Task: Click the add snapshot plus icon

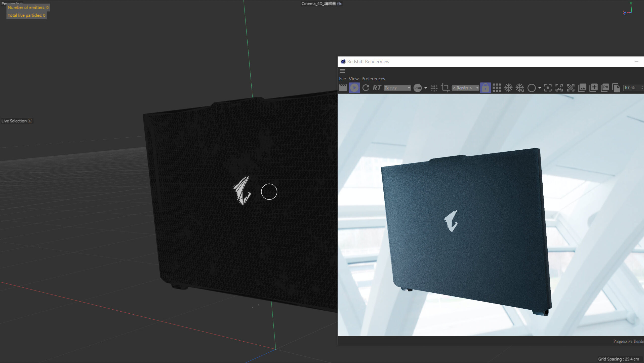Action: pos(593,88)
